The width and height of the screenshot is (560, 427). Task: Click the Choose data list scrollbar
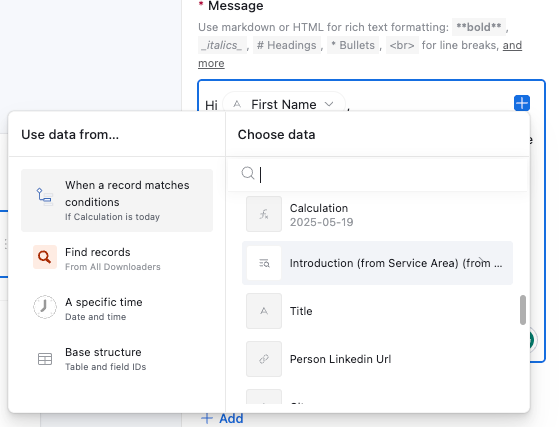[522, 310]
